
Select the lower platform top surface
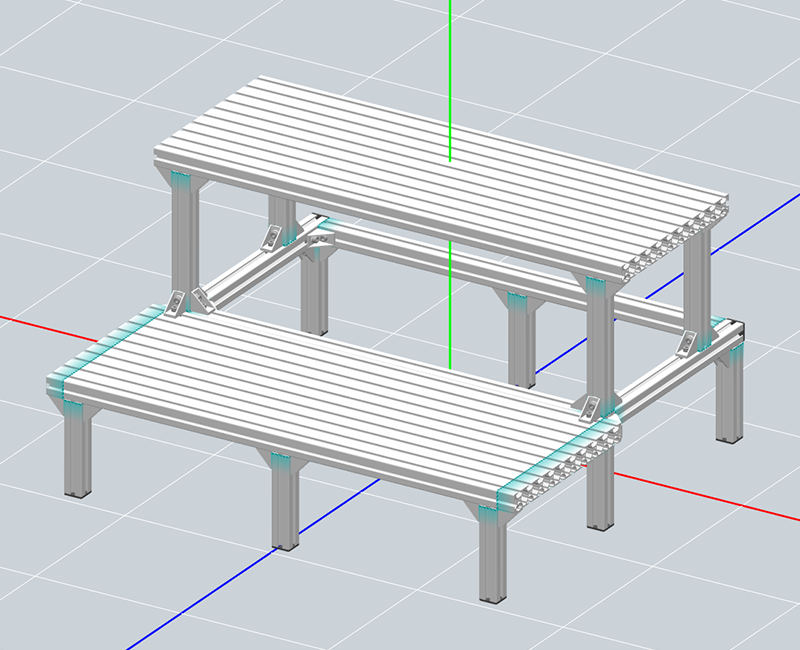click(320, 390)
